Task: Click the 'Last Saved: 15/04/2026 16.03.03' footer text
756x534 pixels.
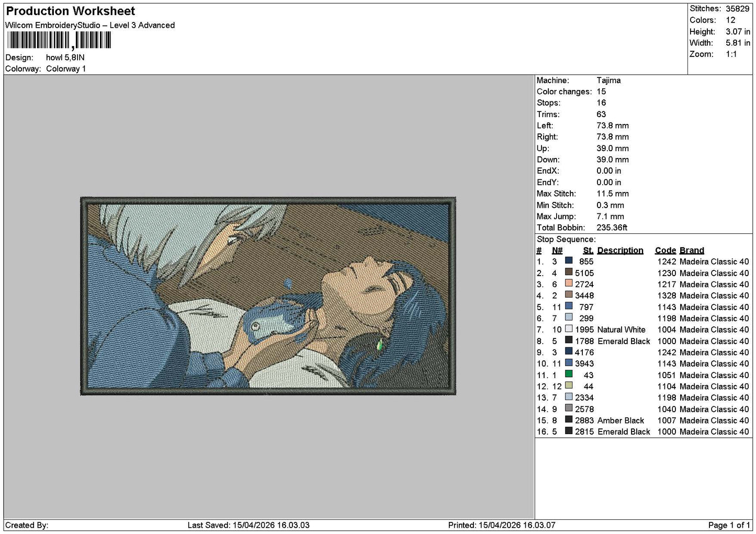Action: pyautogui.click(x=249, y=525)
